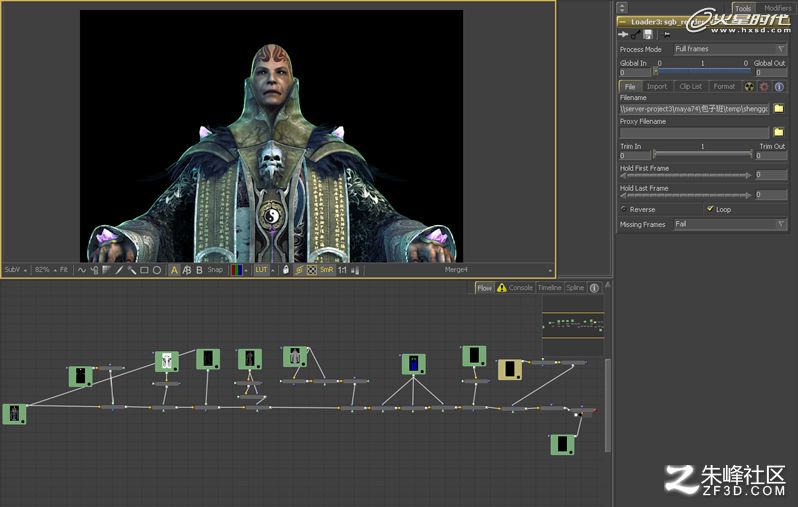This screenshot has width=798, height=507.
Task: Browse using Proxy Filename folder icon
Action: pos(779,132)
